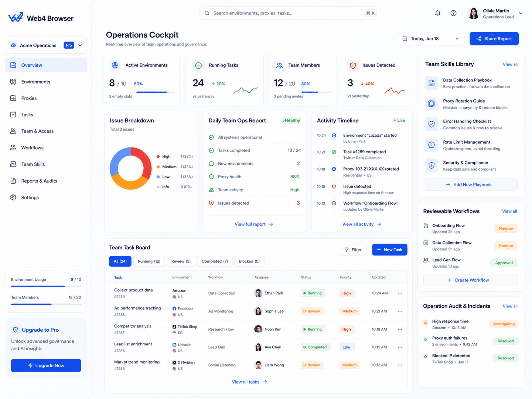Click the Lead Gen Flow people icon

(426, 260)
